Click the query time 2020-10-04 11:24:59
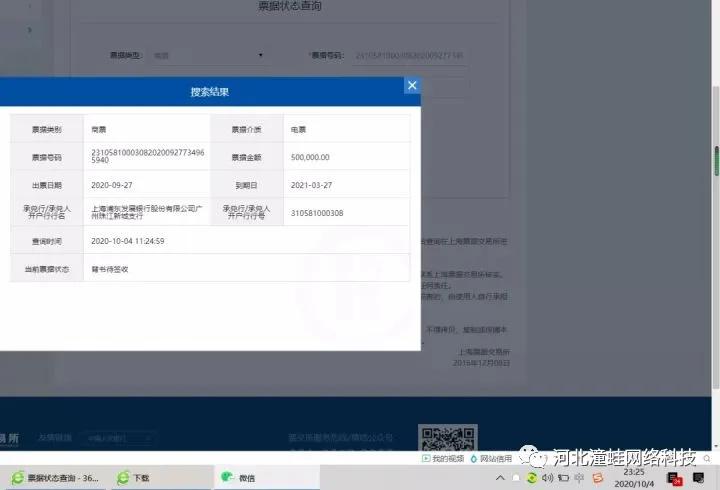720x490 pixels. coord(128,241)
